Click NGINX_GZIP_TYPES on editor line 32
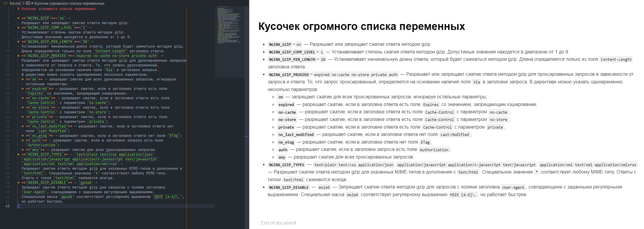The width and height of the screenshot is (644, 229). [x=45, y=154]
